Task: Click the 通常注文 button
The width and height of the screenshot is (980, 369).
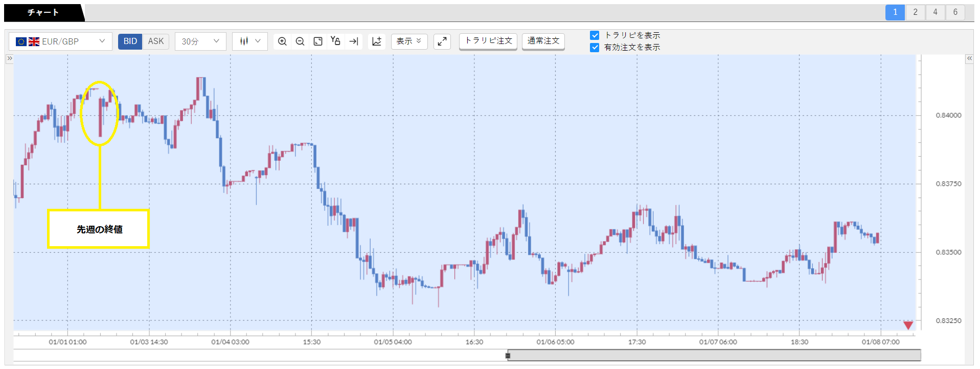Action: click(x=543, y=41)
